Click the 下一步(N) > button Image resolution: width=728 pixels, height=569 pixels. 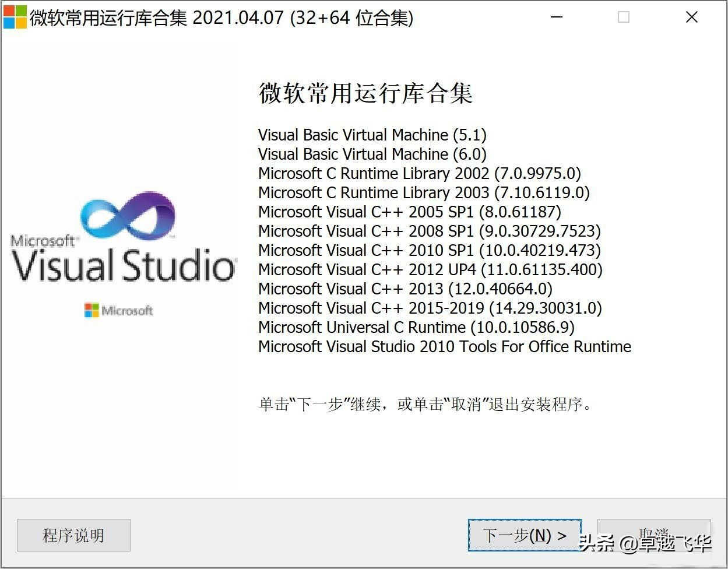(x=525, y=535)
